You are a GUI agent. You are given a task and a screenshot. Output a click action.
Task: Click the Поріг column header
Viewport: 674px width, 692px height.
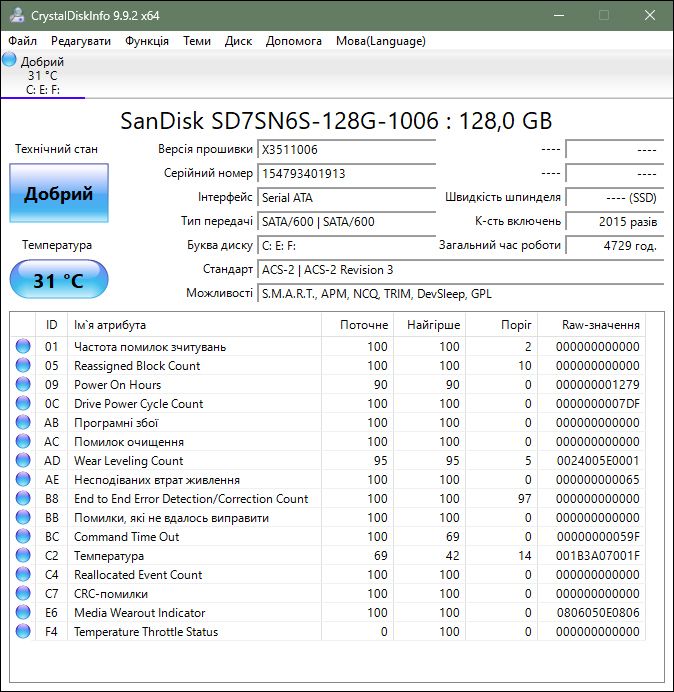501,325
